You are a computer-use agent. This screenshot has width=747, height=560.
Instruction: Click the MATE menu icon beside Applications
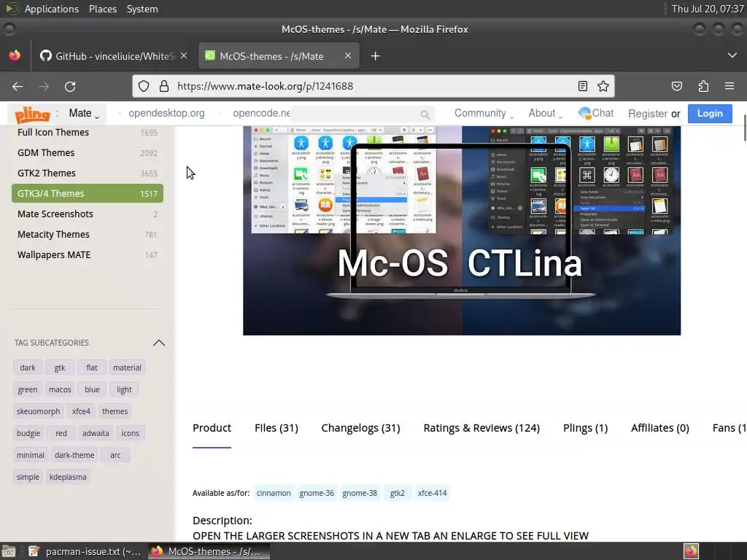pos(12,9)
